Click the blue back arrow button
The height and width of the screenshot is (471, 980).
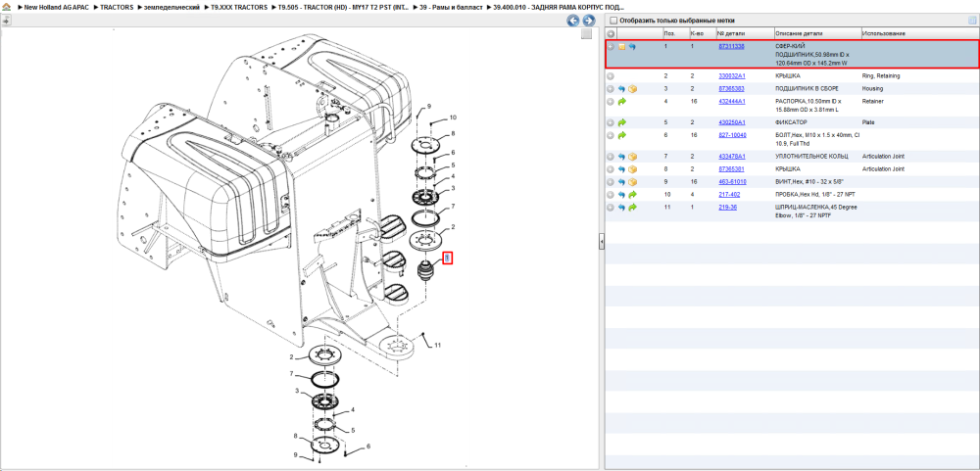point(572,21)
